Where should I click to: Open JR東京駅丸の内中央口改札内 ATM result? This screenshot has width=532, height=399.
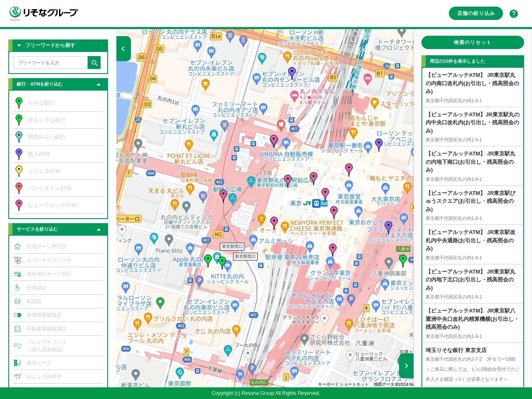tap(473, 127)
